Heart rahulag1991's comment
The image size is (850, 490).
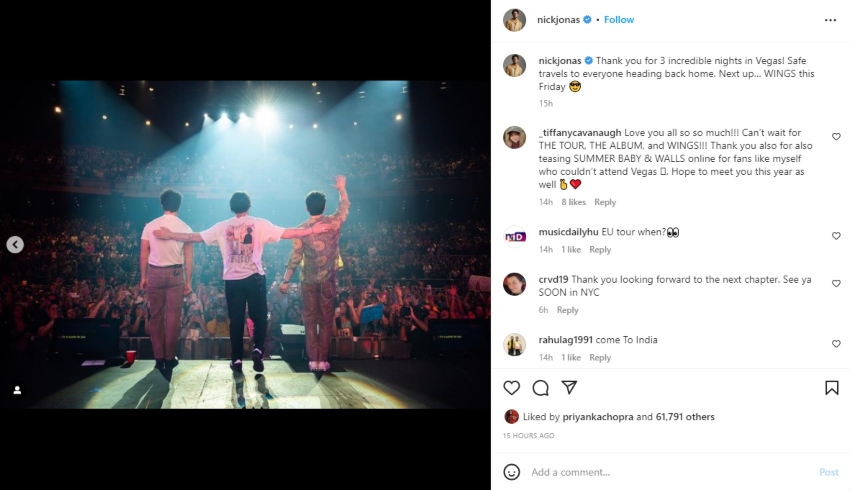[836, 344]
